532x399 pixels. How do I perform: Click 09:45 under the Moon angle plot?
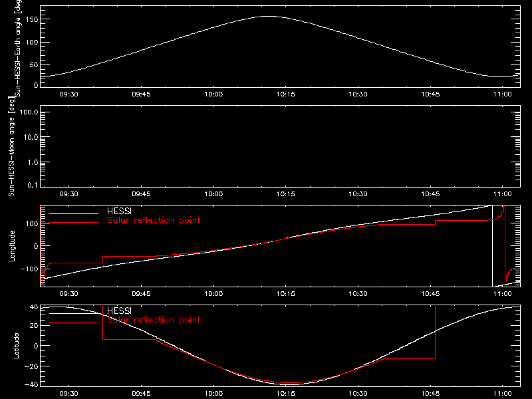[x=141, y=194]
